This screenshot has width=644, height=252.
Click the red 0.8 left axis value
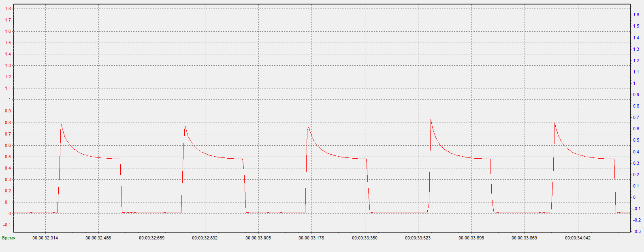(x=8, y=123)
